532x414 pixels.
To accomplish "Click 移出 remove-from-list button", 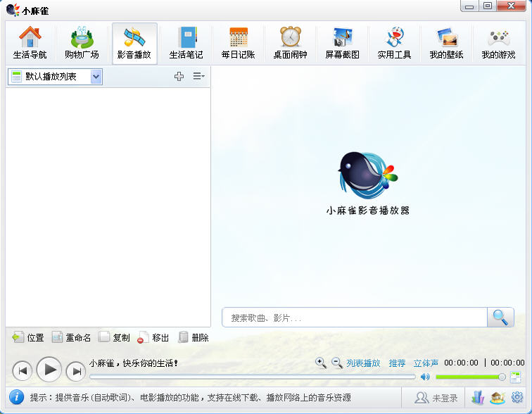I will click(153, 337).
